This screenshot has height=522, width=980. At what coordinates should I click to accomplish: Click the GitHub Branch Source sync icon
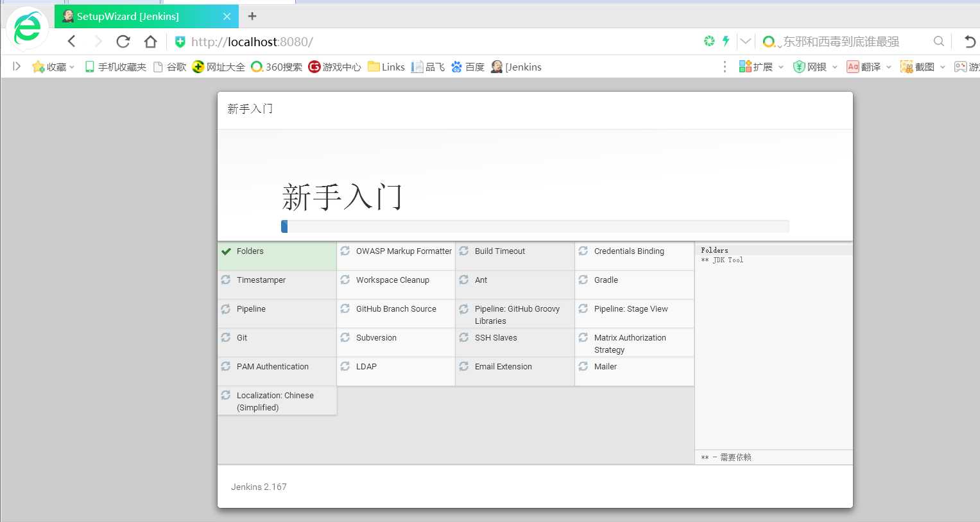[x=345, y=308]
